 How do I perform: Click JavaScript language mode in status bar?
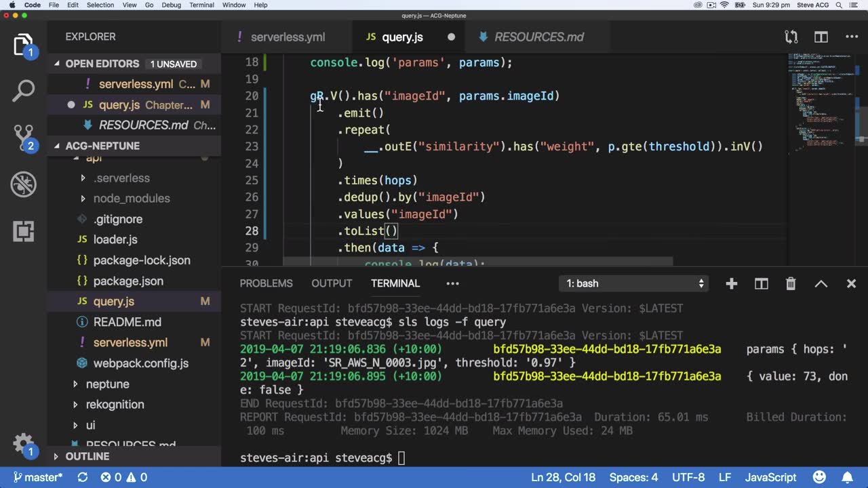(770, 477)
